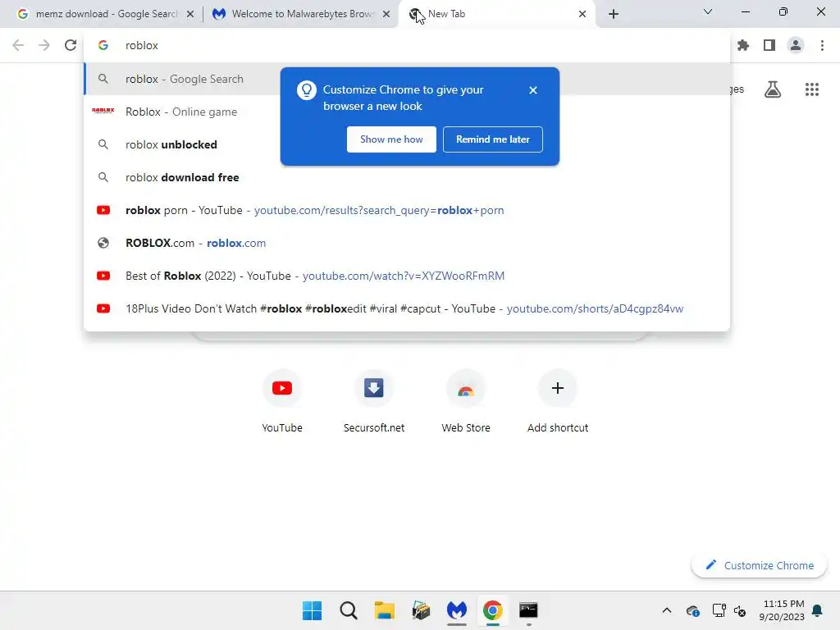Toggle the Chrome side panel icon
This screenshot has width=840, height=630.
(x=769, y=46)
